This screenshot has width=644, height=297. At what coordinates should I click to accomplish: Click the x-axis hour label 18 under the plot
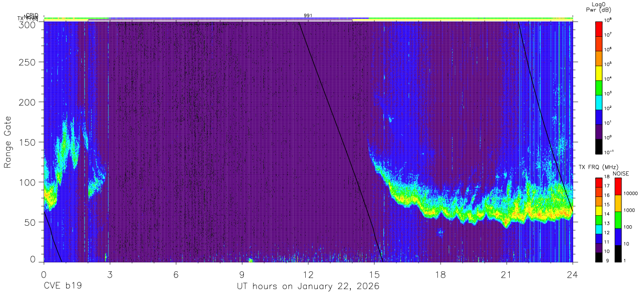click(441, 275)
